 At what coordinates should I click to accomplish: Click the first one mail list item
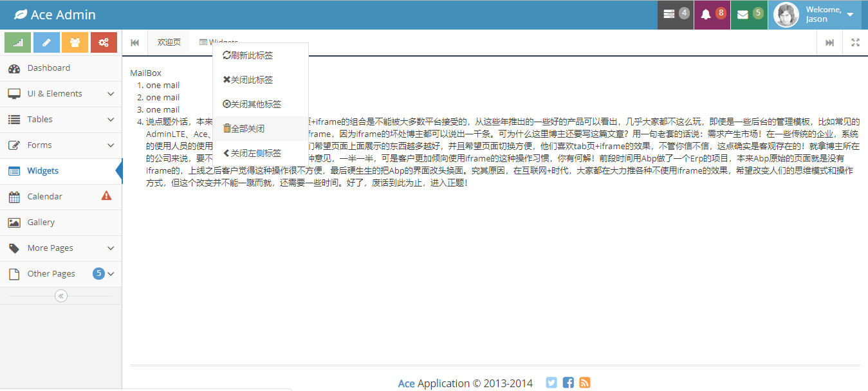pos(163,85)
